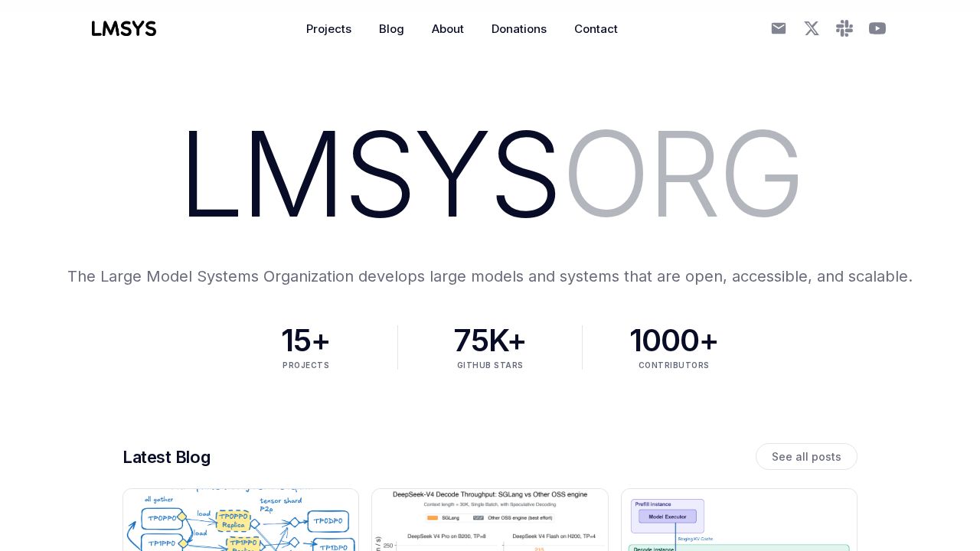
Task: Click the LMSYS logo in header
Action: 124,28
